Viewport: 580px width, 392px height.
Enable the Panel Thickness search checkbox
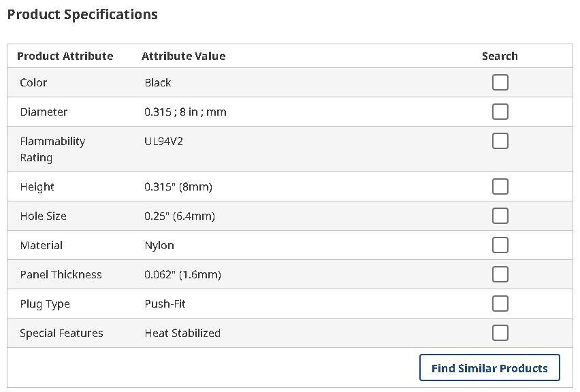[x=500, y=274]
